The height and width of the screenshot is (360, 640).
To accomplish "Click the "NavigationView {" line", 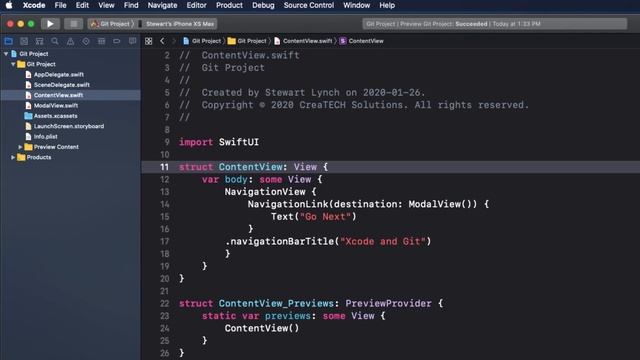I will tap(270, 192).
